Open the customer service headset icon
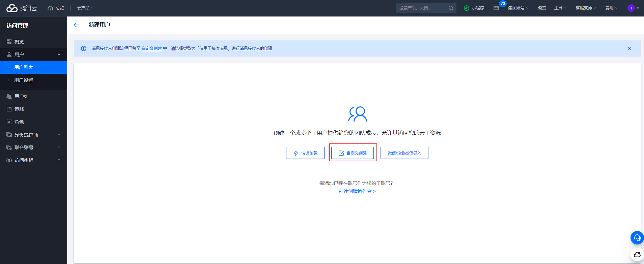Screen dimensions: 644x264 pos(637,238)
